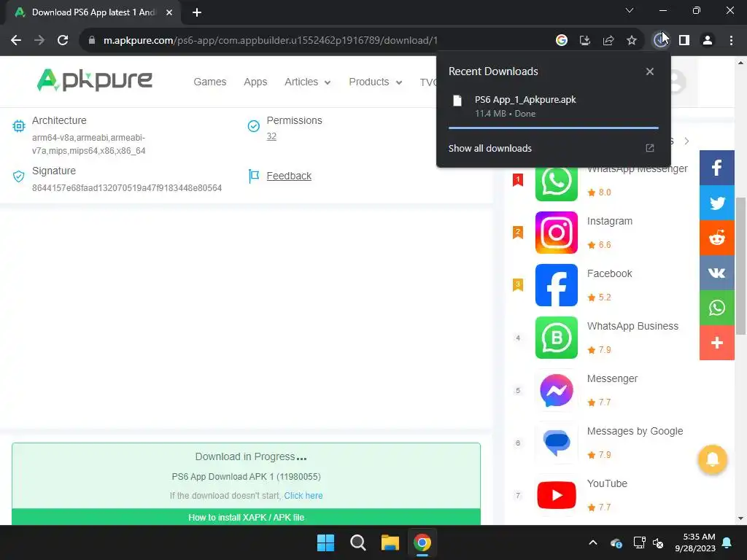Open the Instagram app icon

556,233
